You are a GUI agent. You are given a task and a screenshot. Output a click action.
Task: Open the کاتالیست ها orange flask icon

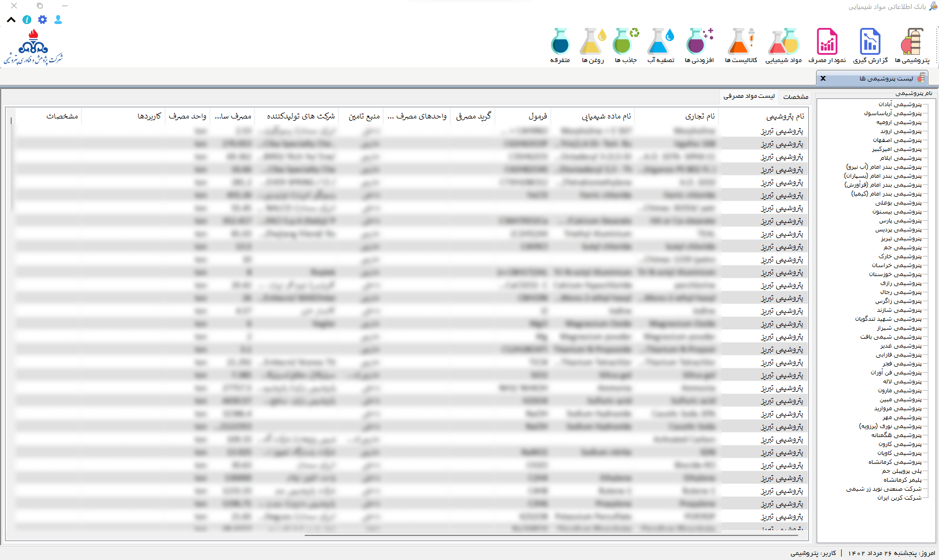[741, 46]
